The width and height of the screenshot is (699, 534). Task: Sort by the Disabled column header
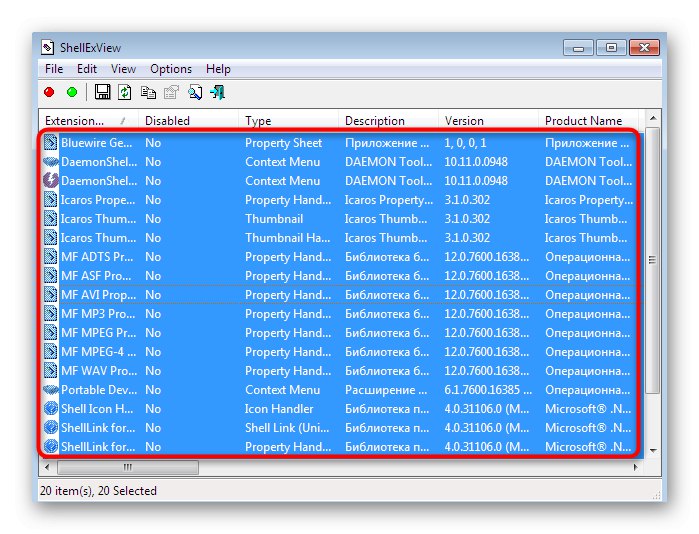tap(188, 121)
